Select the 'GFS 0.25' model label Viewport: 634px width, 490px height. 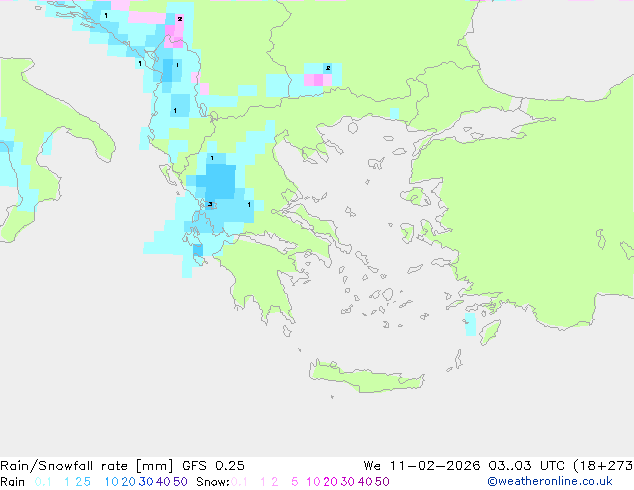point(213,466)
